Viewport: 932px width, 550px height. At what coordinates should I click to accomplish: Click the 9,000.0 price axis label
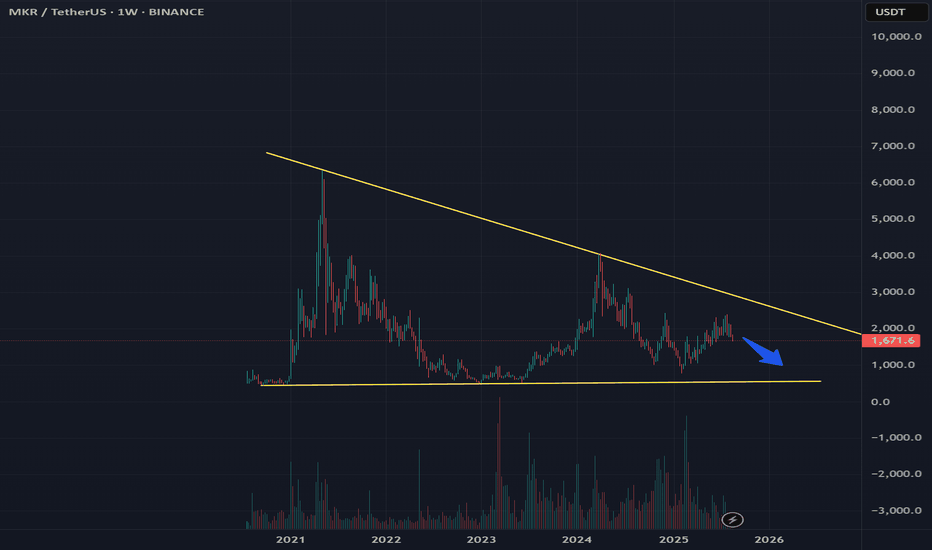[x=893, y=73]
